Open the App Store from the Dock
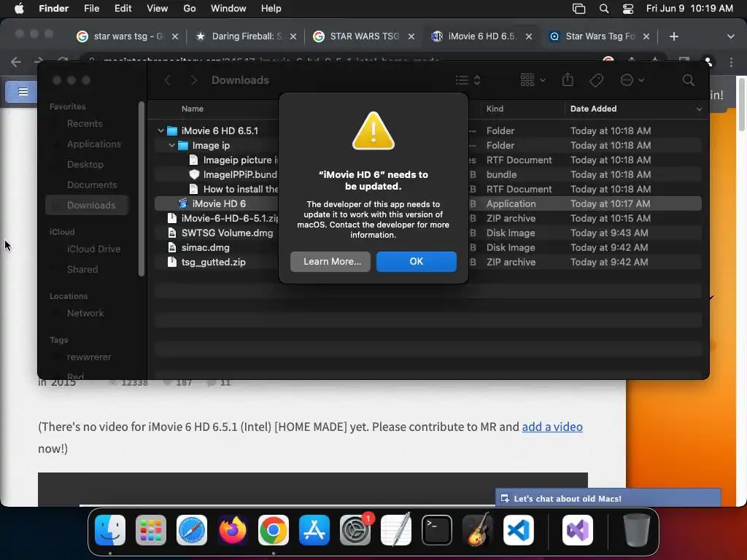747x560 pixels. click(314, 530)
